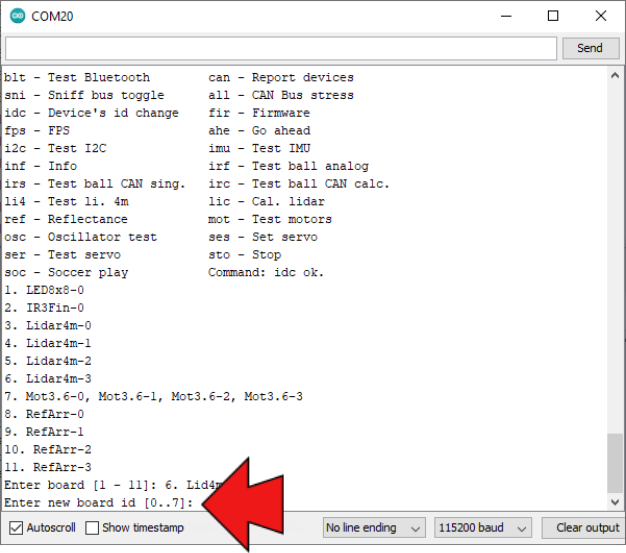The width and height of the screenshot is (626, 553).
Task: Click the scrollbar down arrow in the output
Action: 615,501
